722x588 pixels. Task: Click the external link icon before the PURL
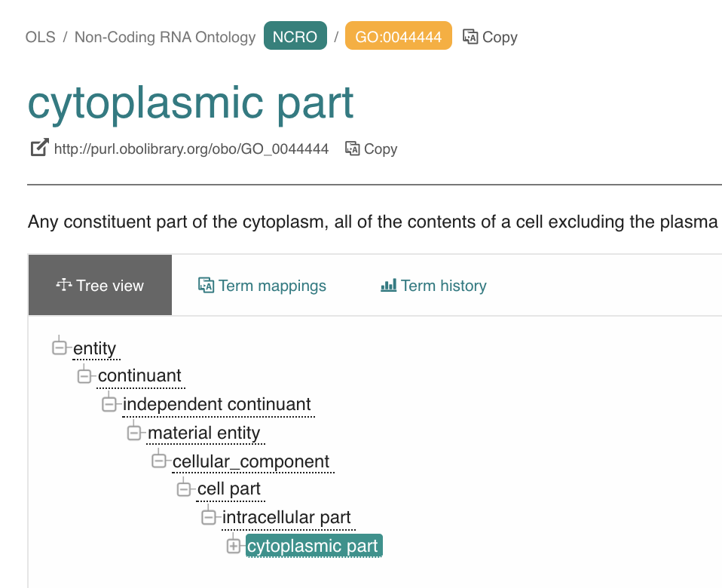(38, 147)
